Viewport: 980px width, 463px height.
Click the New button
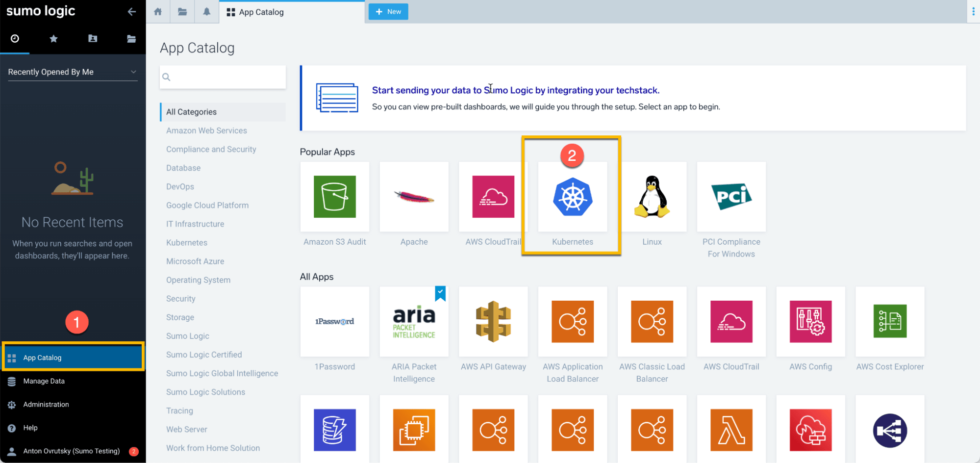pos(388,11)
